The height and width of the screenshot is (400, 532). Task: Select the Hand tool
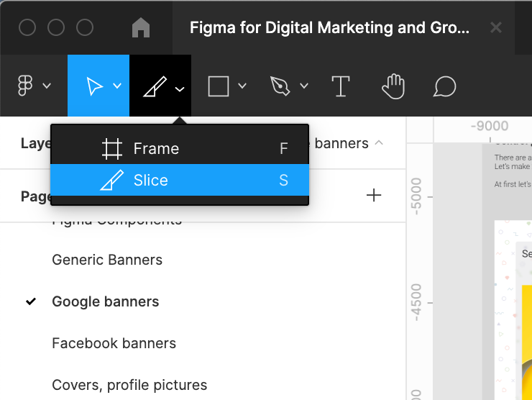393,86
